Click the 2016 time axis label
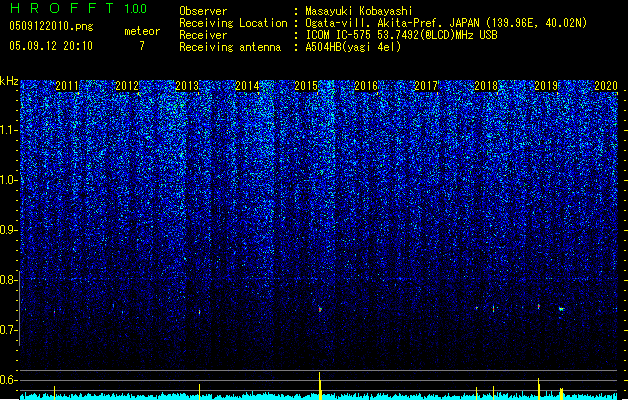629x400 pixels. point(366,86)
